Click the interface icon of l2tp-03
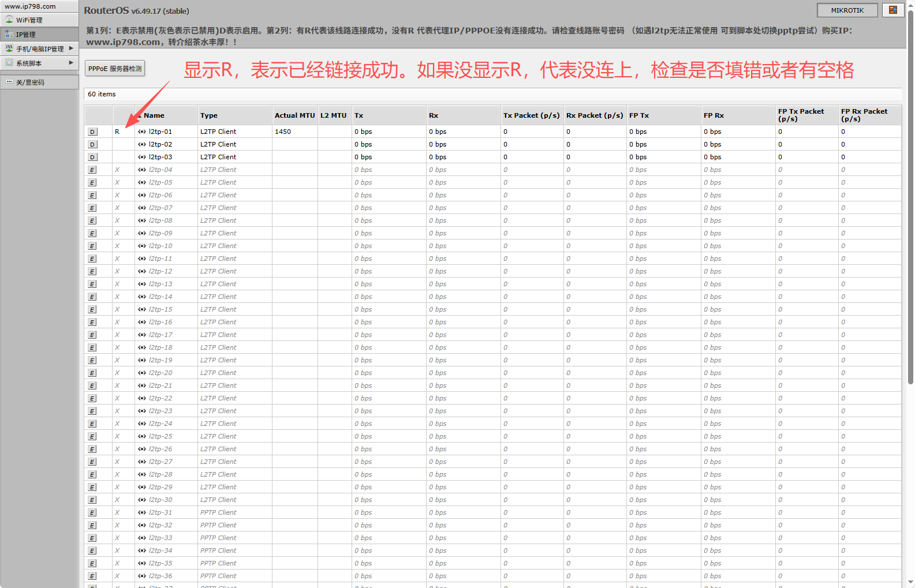The width and height of the screenshot is (915, 588). pos(142,157)
